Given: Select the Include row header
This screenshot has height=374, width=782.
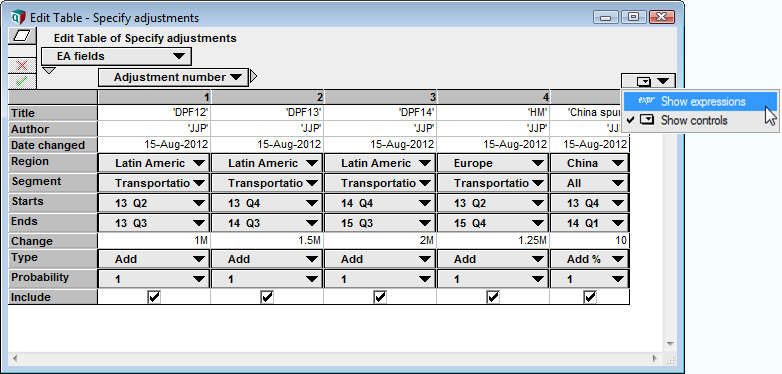Looking at the screenshot, I should [53, 297].
